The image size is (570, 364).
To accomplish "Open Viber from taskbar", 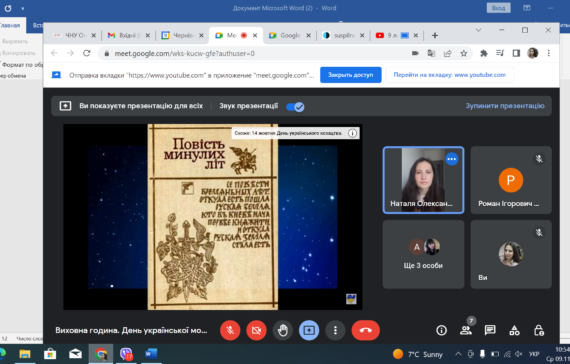I will pyautogui.click(x=126, y=354).
